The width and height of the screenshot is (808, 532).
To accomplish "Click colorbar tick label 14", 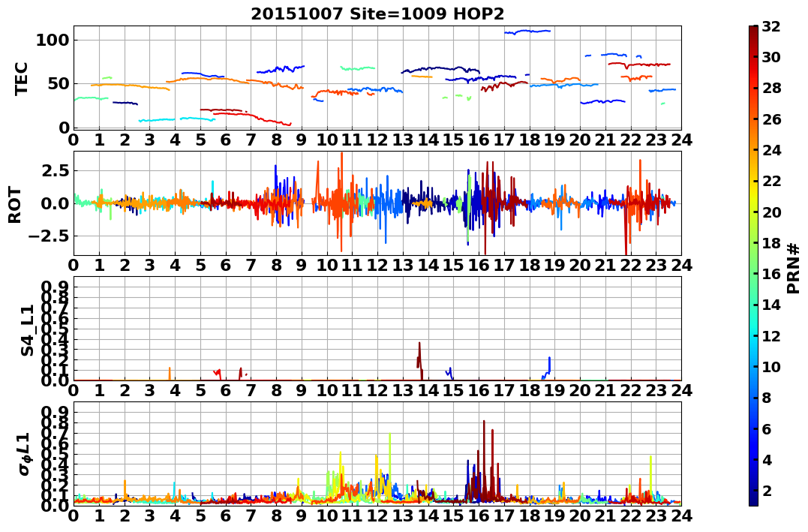I will coord(771,305).
